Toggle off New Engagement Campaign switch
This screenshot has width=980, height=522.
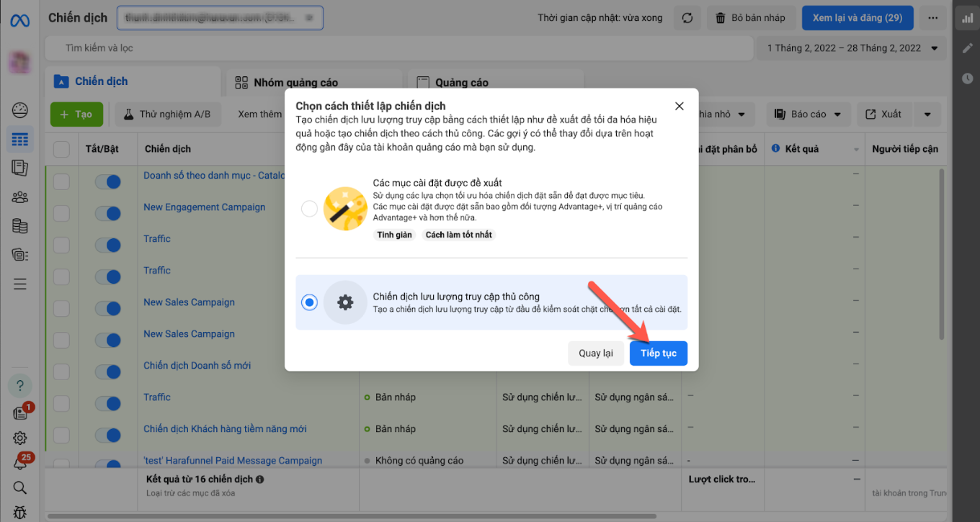click(108, 213)
